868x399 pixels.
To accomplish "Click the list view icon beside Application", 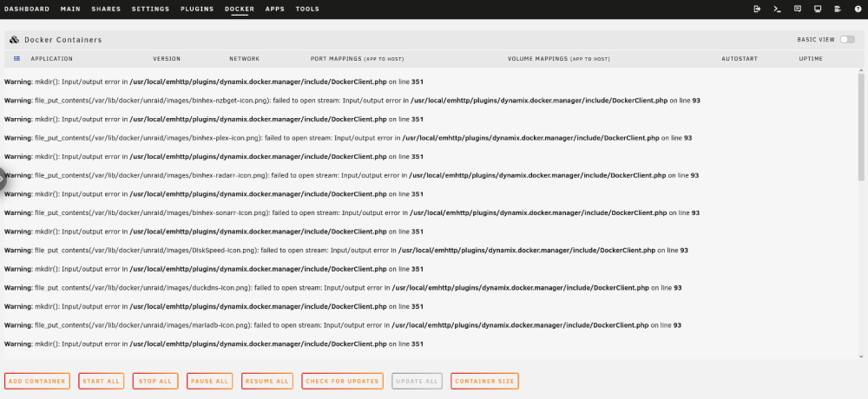I will [x=16, y=58].
